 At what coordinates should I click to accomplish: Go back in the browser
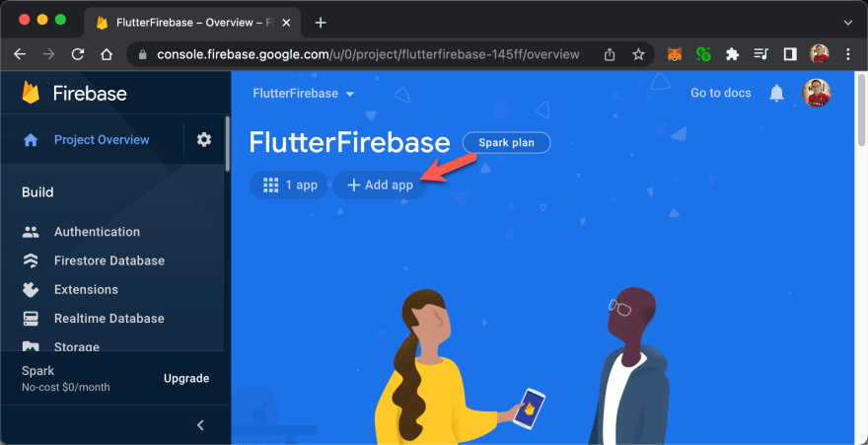(20, 54)
